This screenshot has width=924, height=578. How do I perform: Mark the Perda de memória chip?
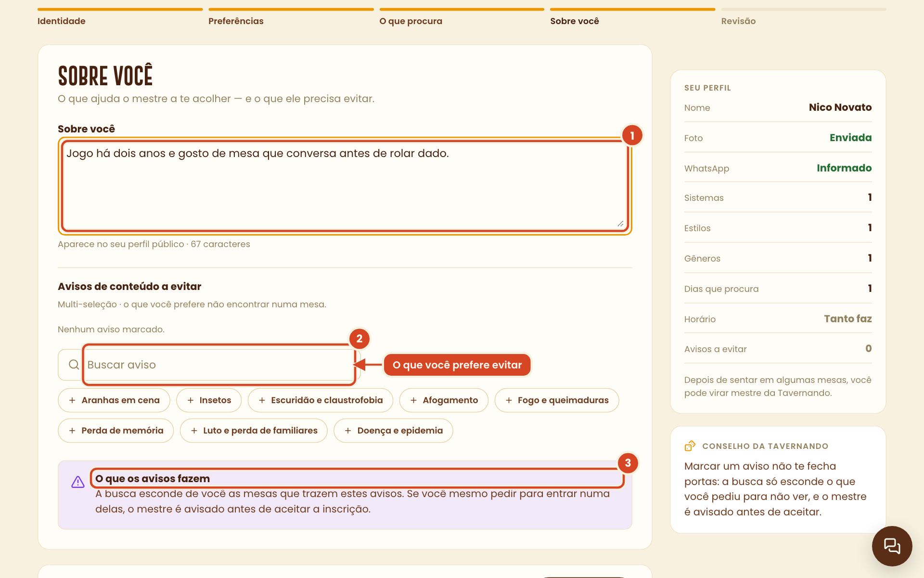tap(116, 431)
